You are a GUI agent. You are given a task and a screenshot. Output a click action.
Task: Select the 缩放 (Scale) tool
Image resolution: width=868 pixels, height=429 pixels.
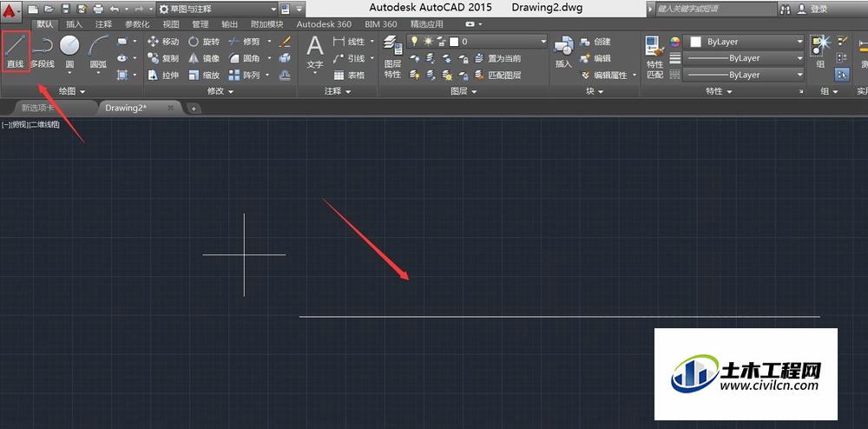[x=204, y=75]
